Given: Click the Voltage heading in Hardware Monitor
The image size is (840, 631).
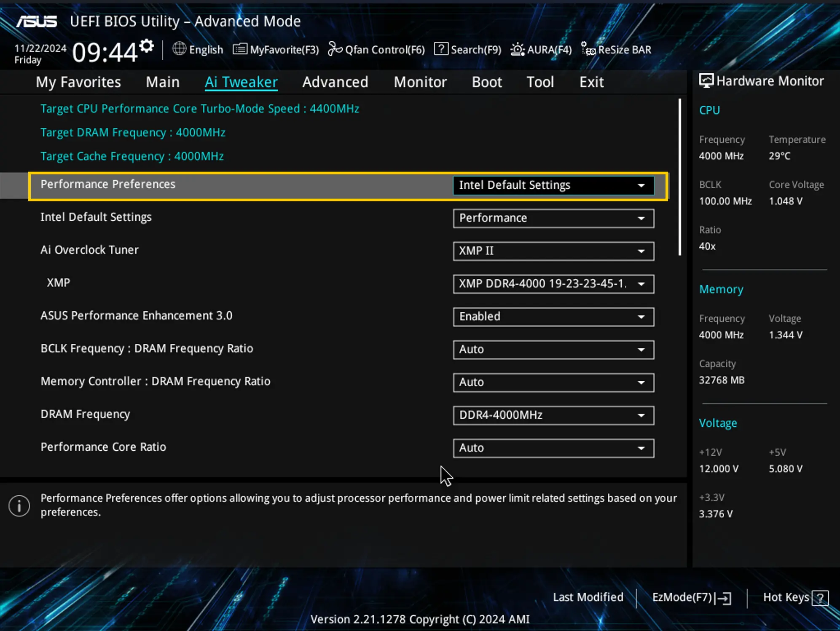Looking at the screenshot, I should 718,423.
